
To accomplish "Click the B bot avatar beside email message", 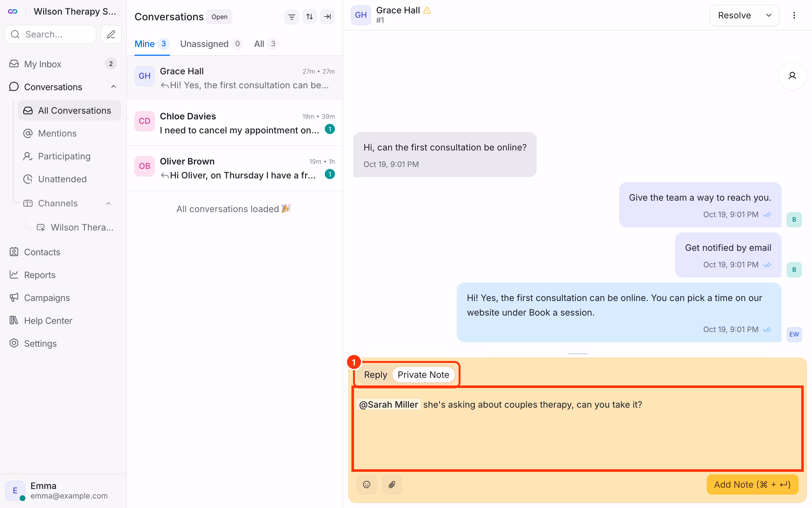I will 794,270.
